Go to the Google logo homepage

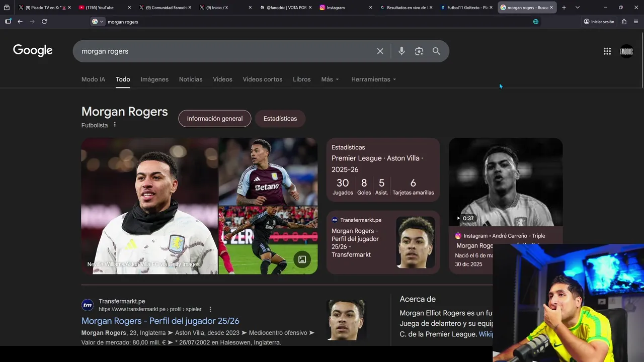pos(33,50)
